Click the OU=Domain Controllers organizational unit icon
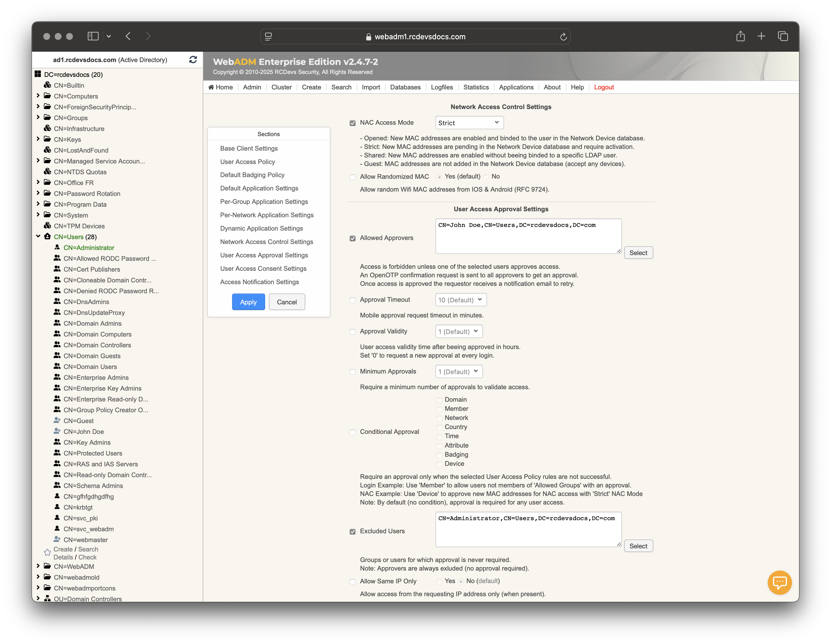Viewport: 831px width, 644px height. click(47, 598)
